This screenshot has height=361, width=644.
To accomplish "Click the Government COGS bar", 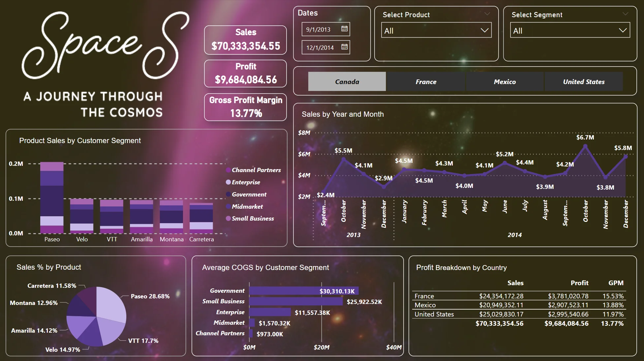I will (303, 291).
